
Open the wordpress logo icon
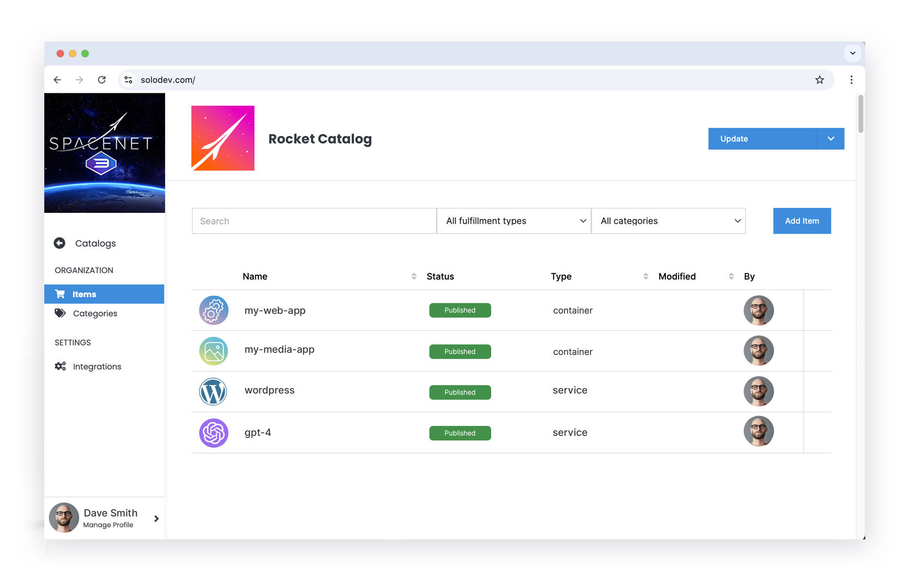[x=213, y=391]
